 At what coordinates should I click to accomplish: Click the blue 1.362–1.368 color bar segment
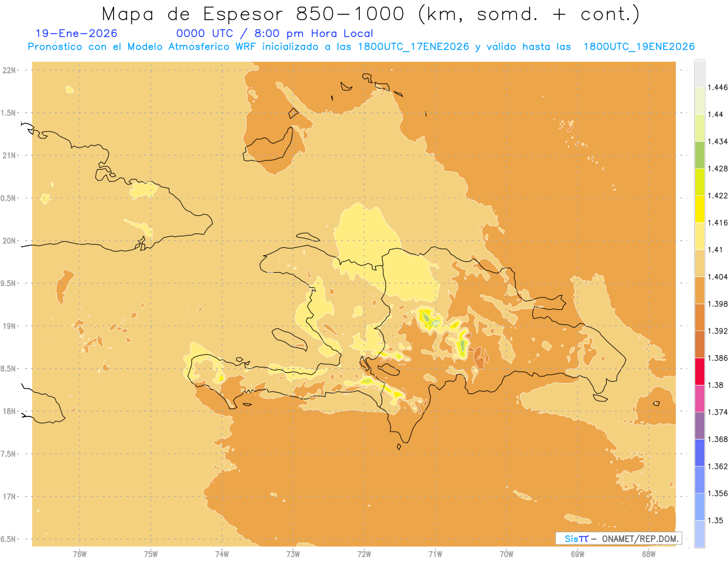[699, 453]
